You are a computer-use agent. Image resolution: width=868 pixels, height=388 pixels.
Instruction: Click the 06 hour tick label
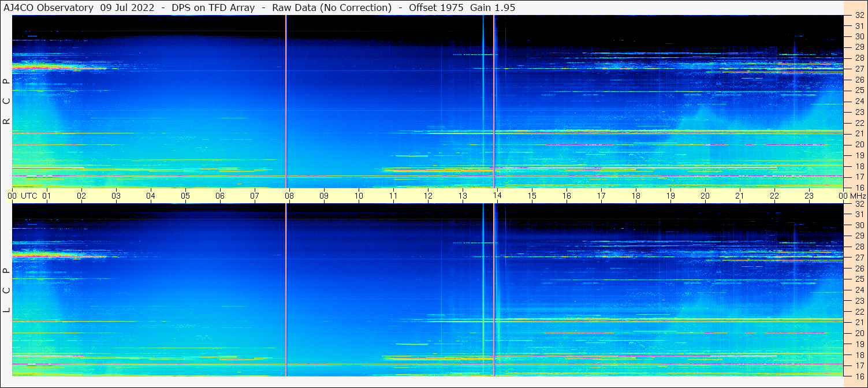[220, 196]
